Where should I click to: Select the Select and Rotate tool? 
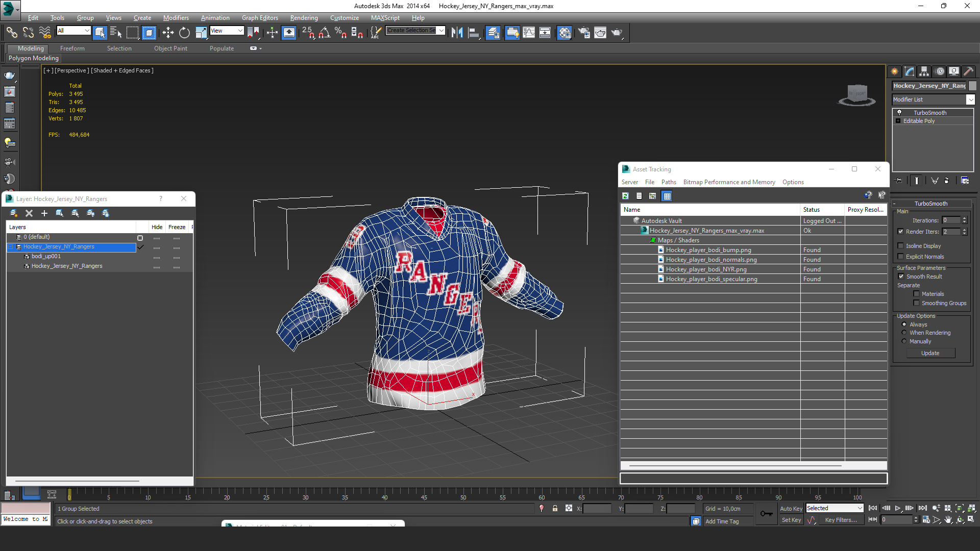[x=184, y=33]
